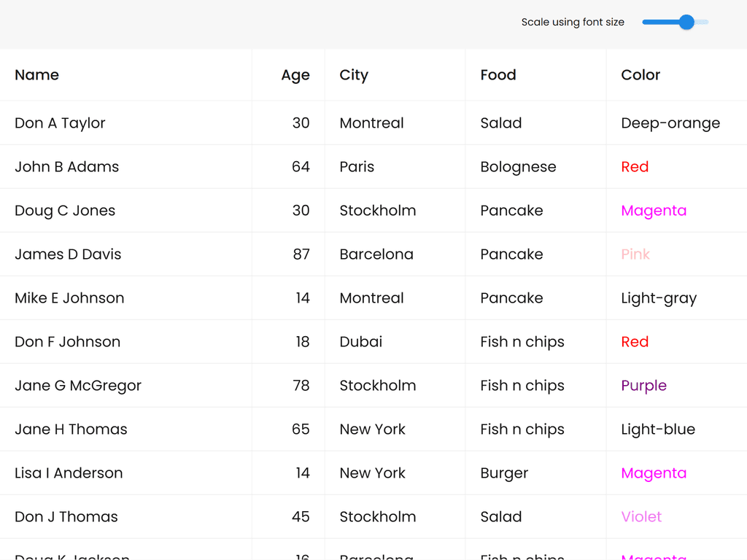
Task: Click the font size scale slider handle
Action: [686, 23]
